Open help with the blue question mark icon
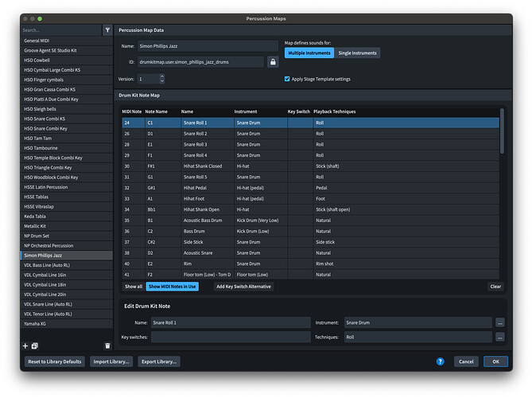This screenshot has width=532, height=398. 440,361
